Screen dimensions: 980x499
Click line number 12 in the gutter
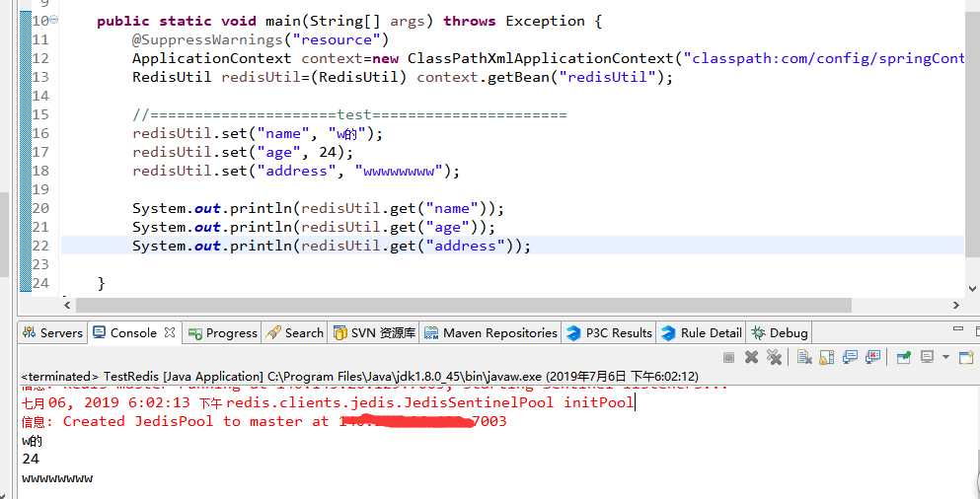click(x=40, y=58)
